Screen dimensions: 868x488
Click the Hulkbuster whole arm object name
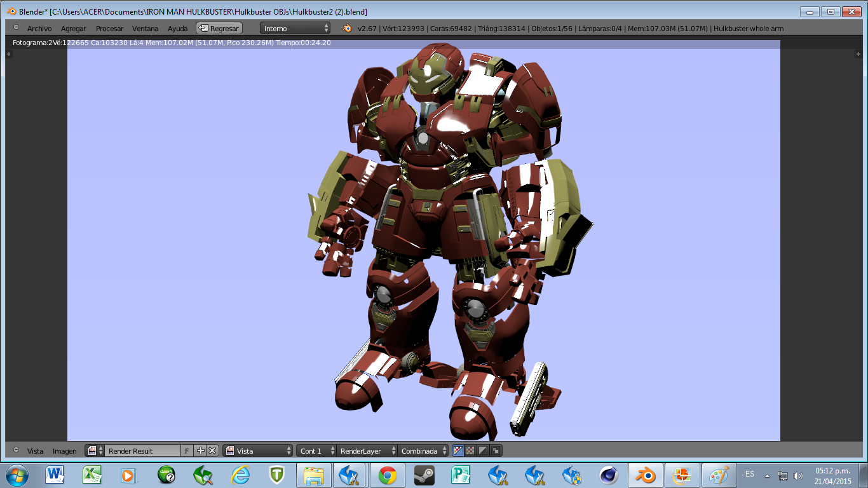tap(749, 29)
